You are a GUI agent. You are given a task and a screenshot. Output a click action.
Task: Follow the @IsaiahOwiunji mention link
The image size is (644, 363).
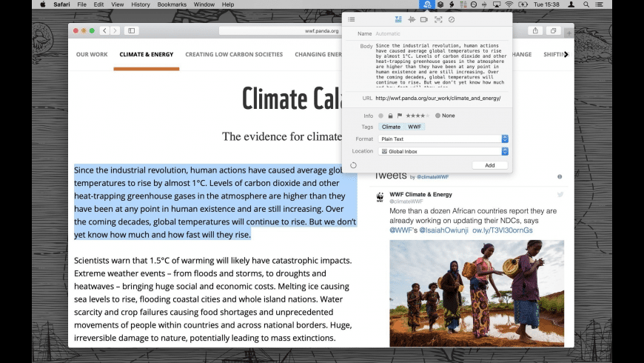(443, 230)
